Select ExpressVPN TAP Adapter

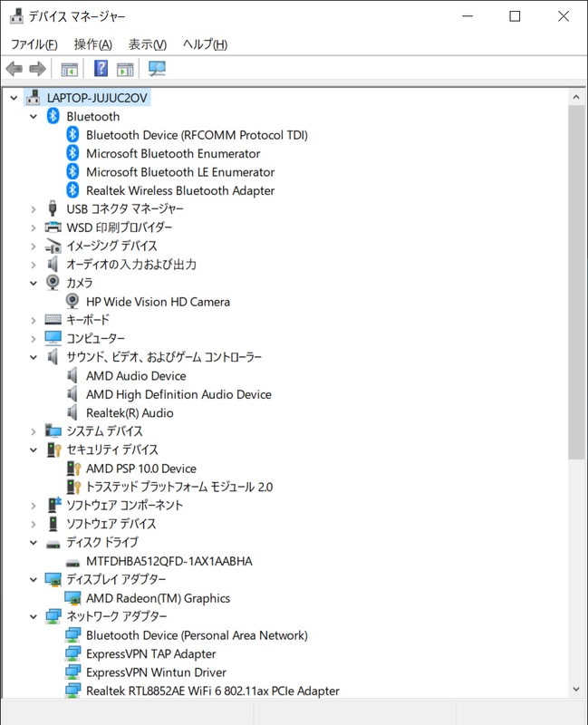(150, 653)
